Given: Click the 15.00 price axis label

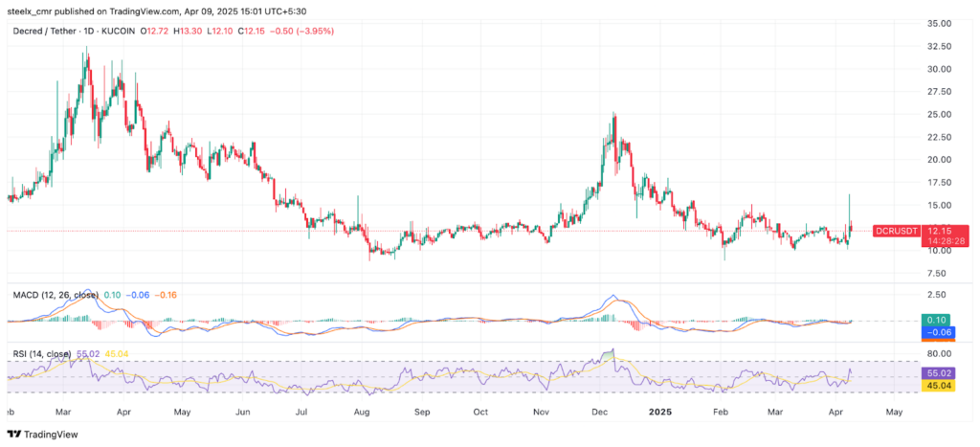Looking at the screenshot, I should (940, 205).
